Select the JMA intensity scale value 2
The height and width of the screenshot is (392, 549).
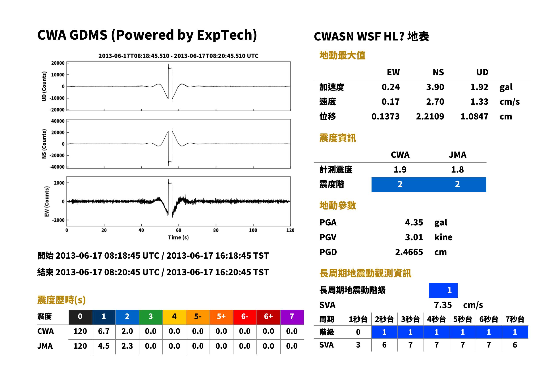pyautogui.click(x=458, y=184)
